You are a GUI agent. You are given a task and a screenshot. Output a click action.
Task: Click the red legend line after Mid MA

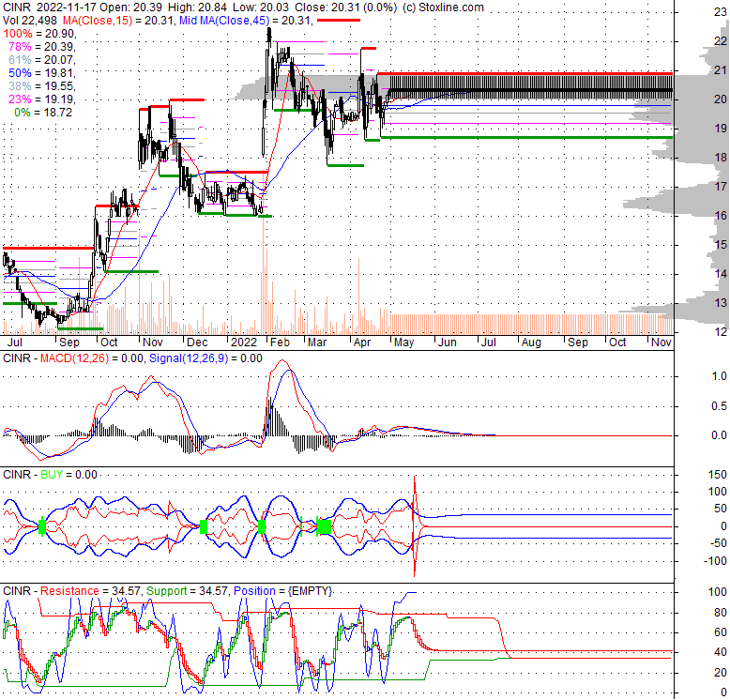point(338,21)
